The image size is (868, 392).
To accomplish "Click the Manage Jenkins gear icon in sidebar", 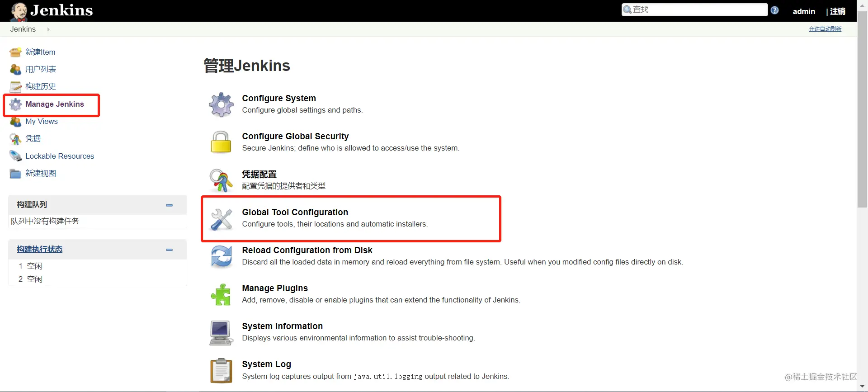I will tap(15, 104).
